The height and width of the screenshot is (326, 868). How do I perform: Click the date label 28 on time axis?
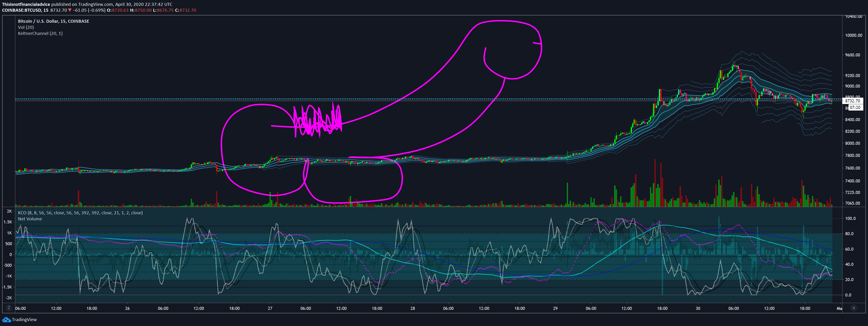(413, 308)
